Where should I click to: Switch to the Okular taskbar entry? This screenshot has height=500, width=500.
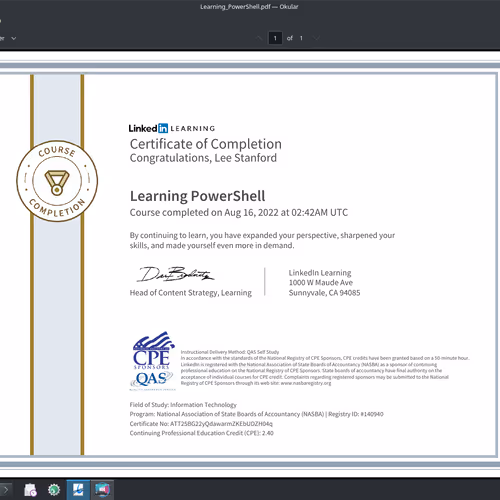coord(78,490)
